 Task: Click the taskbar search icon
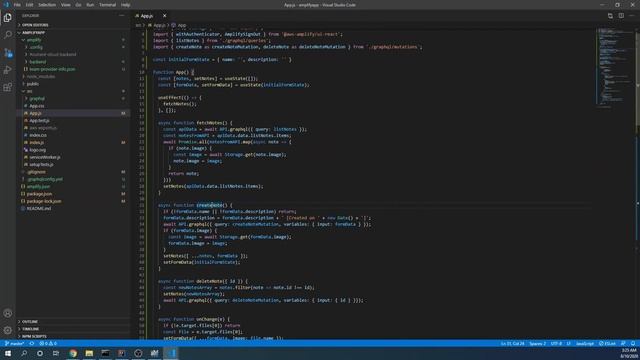[x=24, y=353]
